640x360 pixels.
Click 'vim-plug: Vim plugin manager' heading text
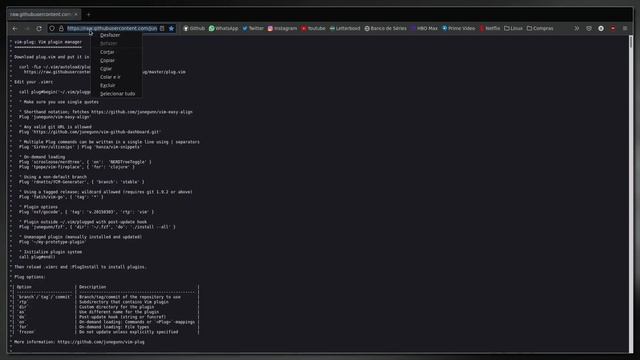tap(48, 42)
